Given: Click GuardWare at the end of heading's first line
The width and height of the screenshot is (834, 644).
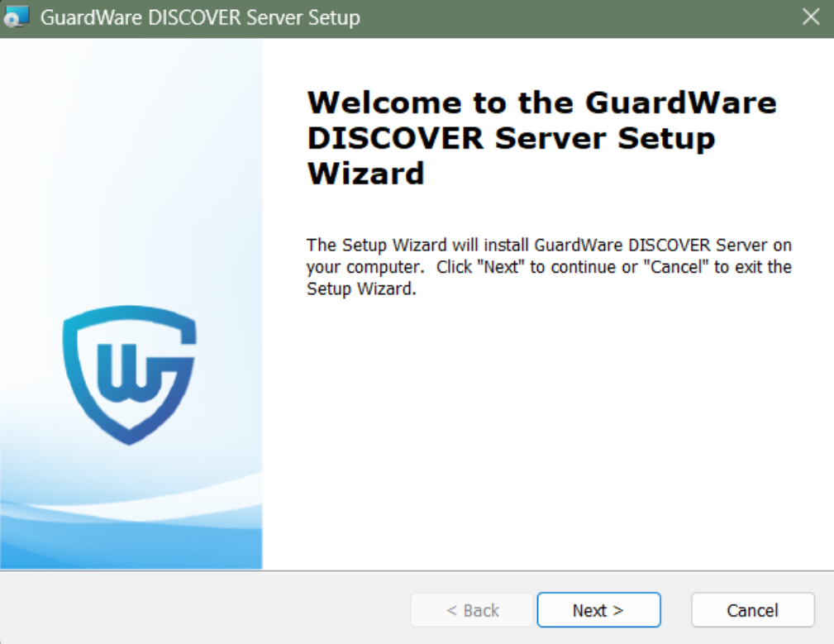Looking at the screenshot, I should (681, 103).
